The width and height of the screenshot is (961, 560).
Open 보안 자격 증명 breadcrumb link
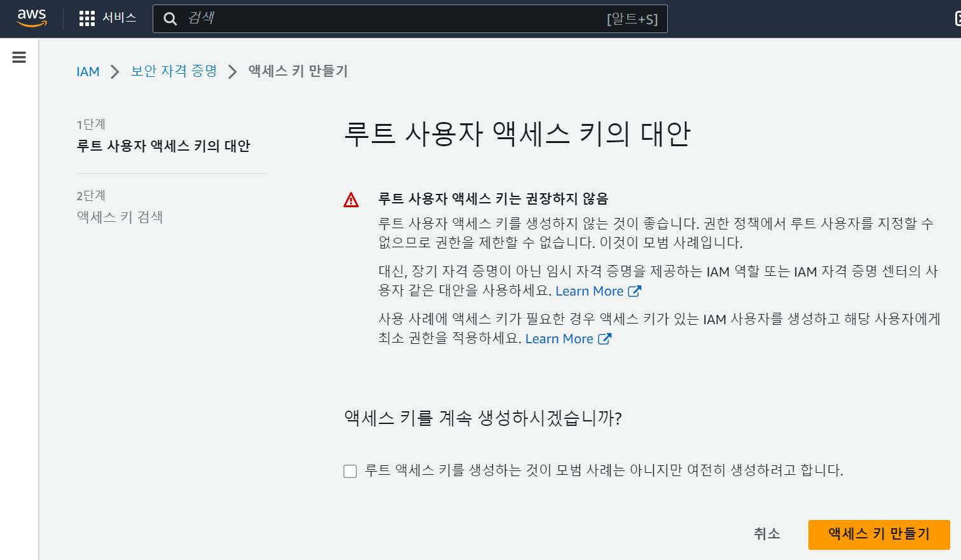(x=174, y=71)
